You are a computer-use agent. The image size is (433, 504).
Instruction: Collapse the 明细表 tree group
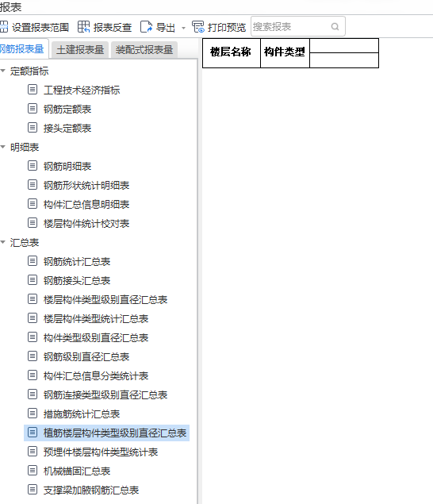coord(3,147)
